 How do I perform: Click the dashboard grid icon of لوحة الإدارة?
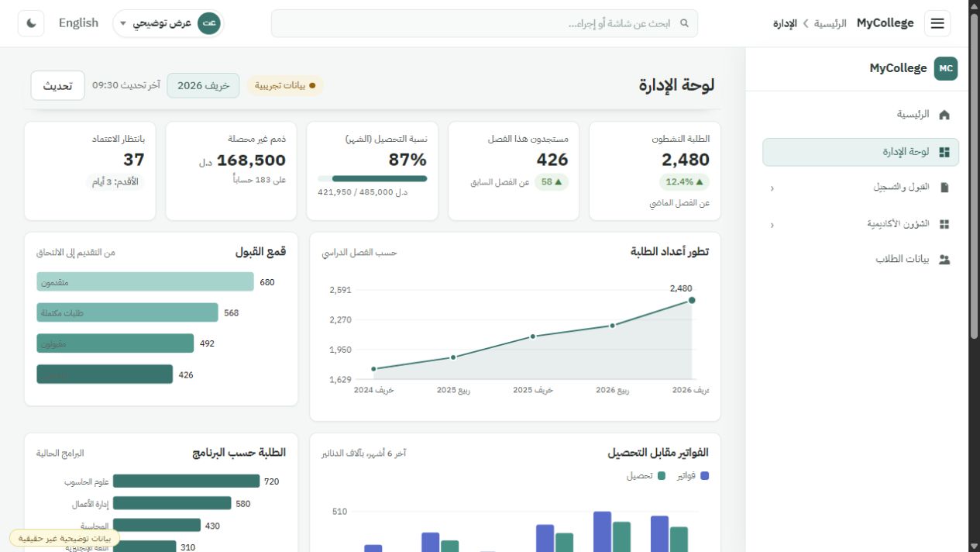[x=944, y=152]
